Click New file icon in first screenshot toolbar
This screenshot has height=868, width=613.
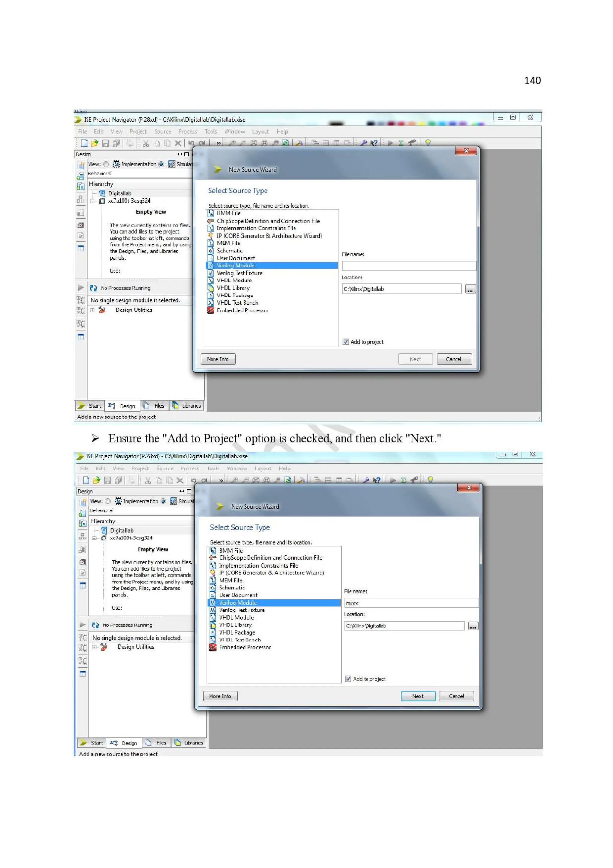click(84, 143)
